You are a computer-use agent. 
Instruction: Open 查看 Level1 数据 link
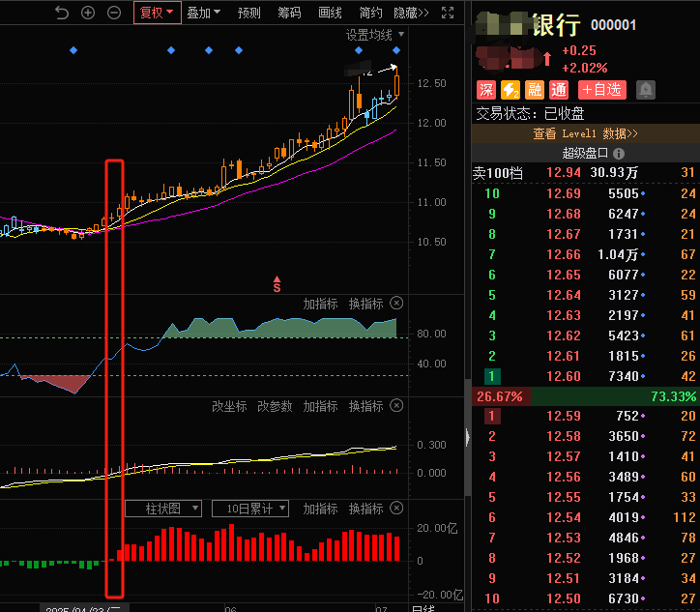(x=585, y=133)
